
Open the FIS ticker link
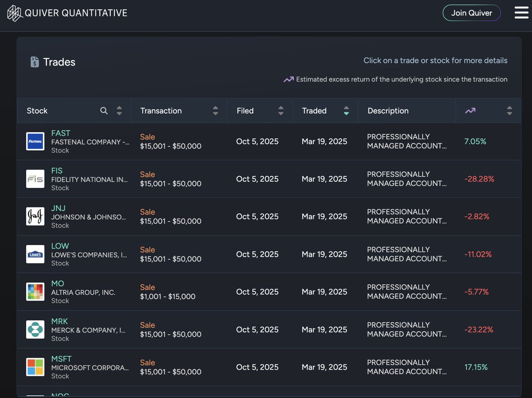click(x=57, y=171)
